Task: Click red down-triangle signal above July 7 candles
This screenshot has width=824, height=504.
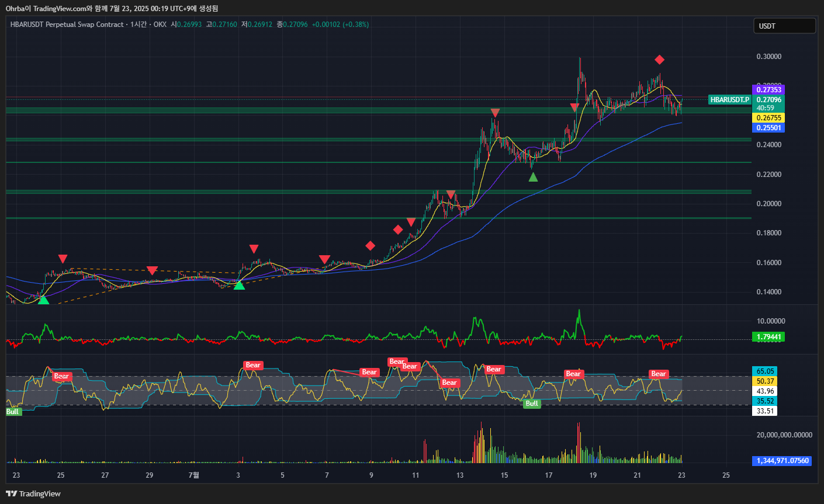Action: tap(324, 259)
